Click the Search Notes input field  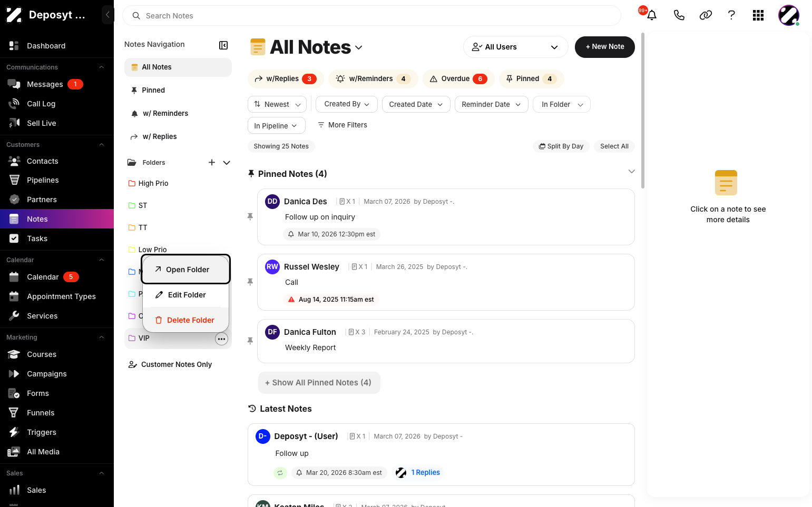(371, 16)
